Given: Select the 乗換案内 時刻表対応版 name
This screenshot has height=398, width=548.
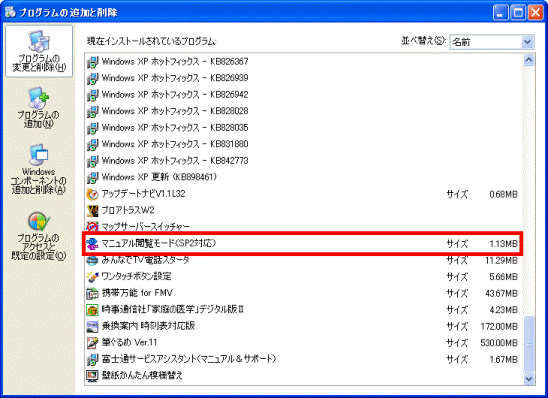Looking at the screenshot, I should [148, 326].
